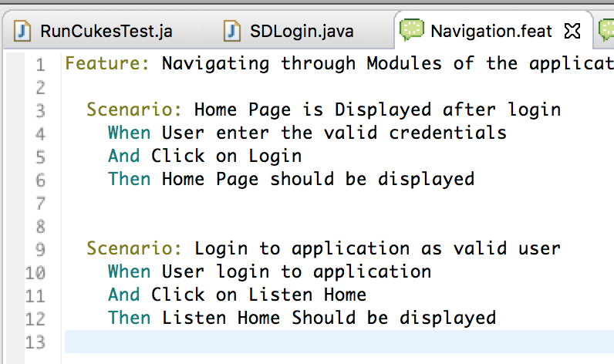Screen dimensions: 614x364
Task: Open the SDLogin.java editor tab
Action: (302, 31)
